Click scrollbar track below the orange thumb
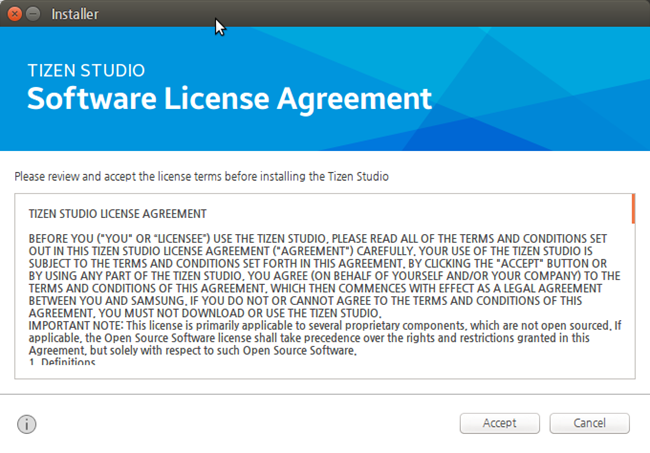The height and width of the screenshot is (453, 650). coord(633,300)
